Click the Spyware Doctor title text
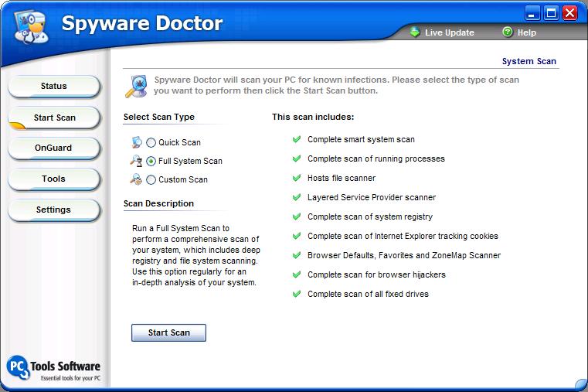This screenshot has width=588, height=392. pyautogui.click(x=142, y=23)
